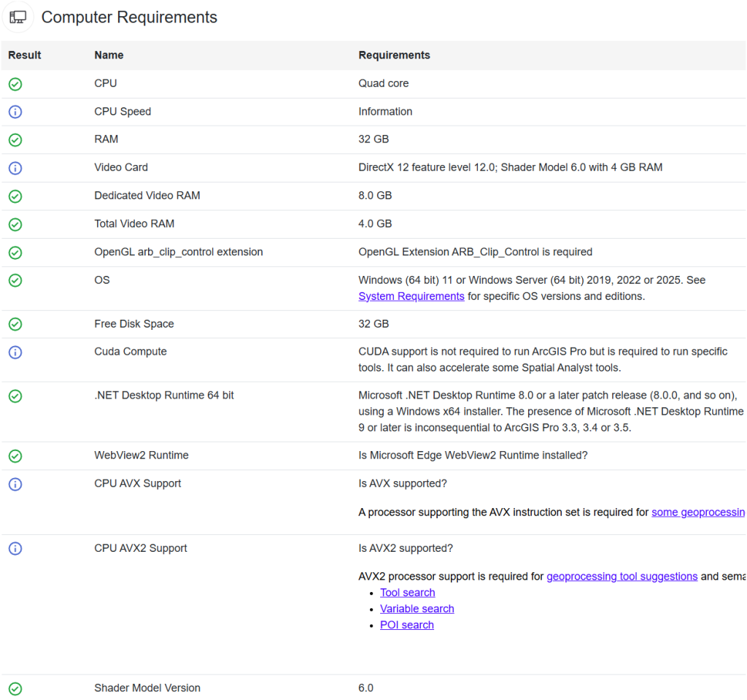This screenshot has height=700, width=747.
Task: Open the geoprocessing tool suggestions link
Action: coord(622,576)
